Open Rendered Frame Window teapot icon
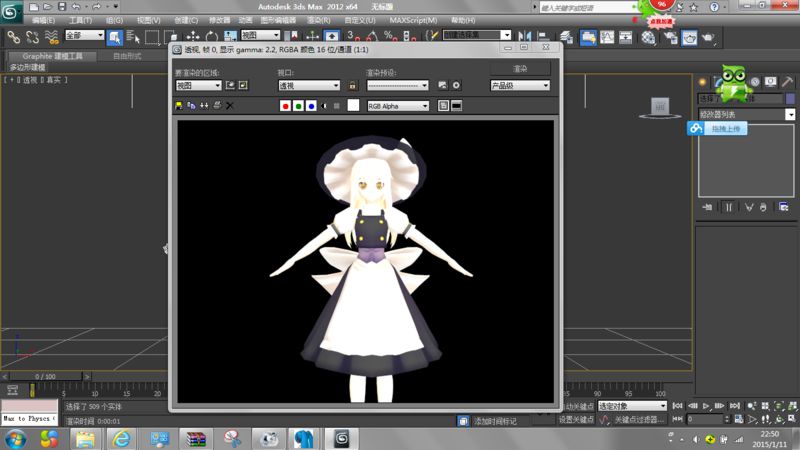 [689, 37]
